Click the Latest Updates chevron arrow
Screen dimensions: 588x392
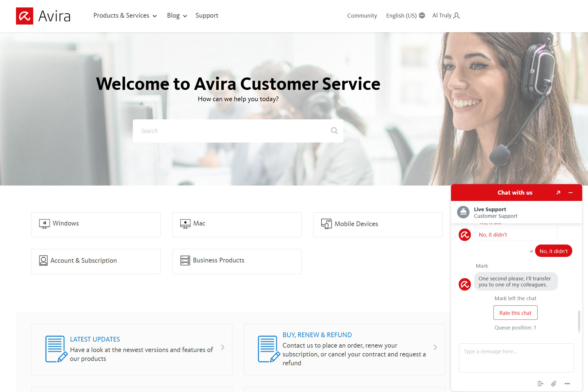tap(223, 347)
